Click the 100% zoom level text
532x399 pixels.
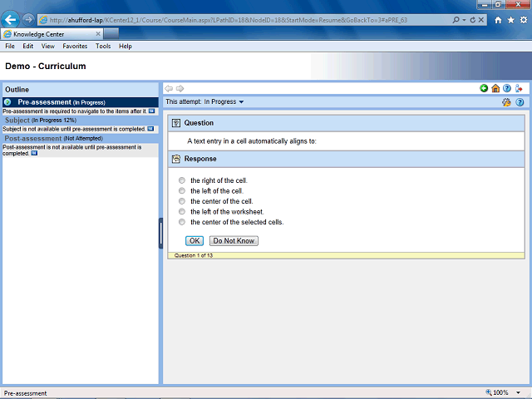[x=500, y=392]
